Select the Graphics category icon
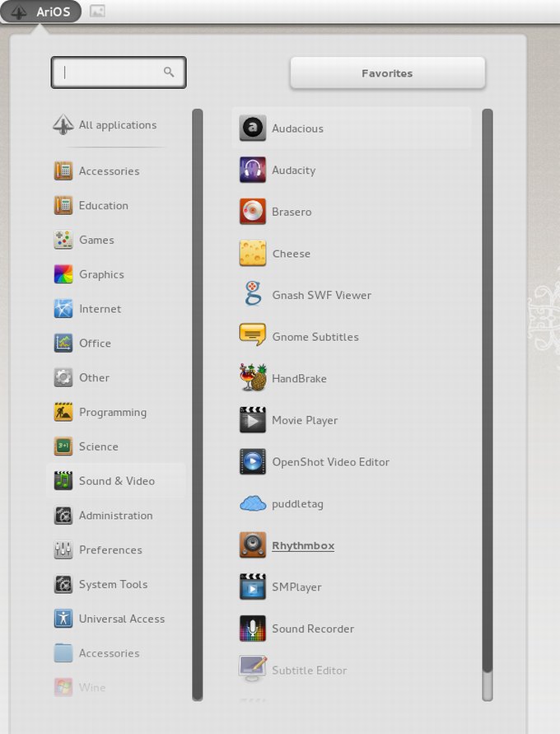The height and width of the screenshot is (734, 560). tap(63, 274)
